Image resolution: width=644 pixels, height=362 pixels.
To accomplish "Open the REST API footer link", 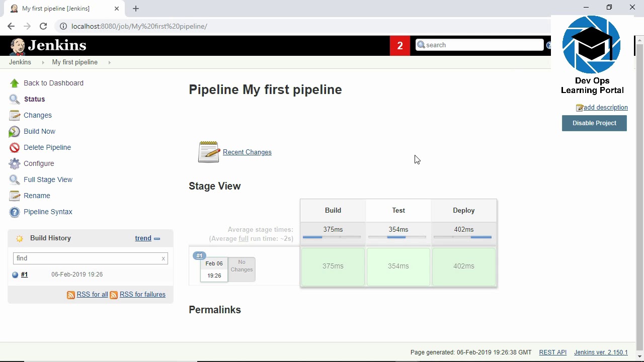I will pos(552,352).
